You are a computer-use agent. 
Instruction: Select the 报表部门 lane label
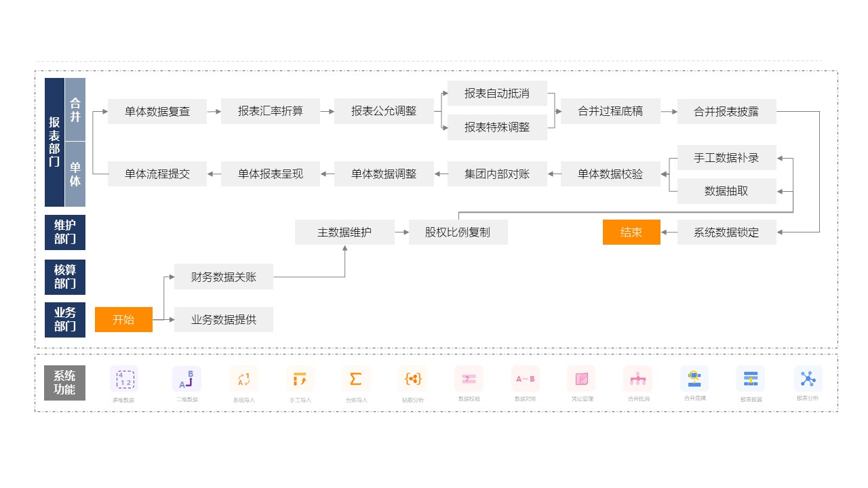[54, 142]
